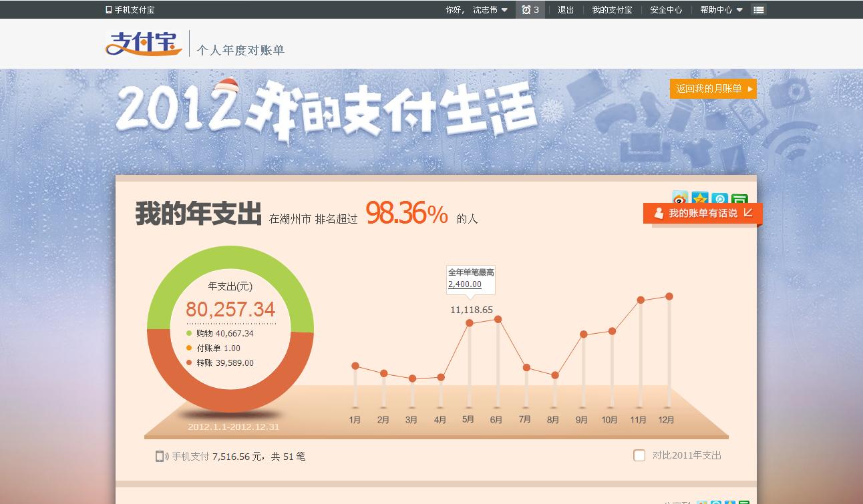
Task: Select the 9月 data point on chart
Action: coord(584,334)
